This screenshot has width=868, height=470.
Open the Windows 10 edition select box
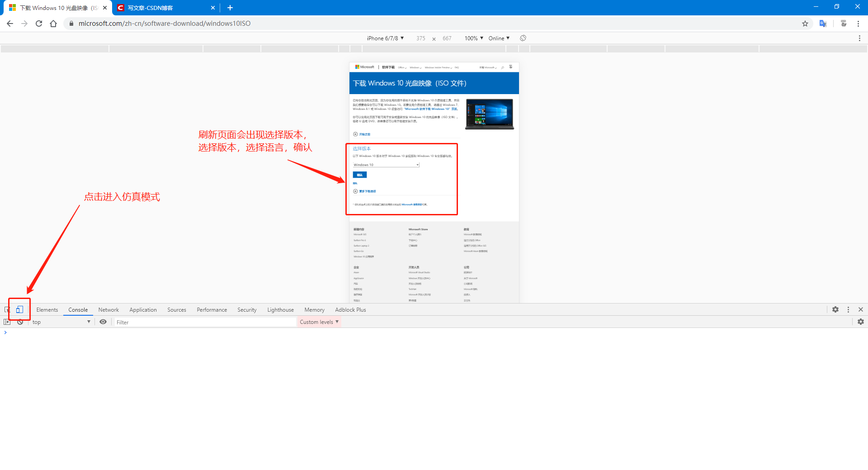[386, 165]
